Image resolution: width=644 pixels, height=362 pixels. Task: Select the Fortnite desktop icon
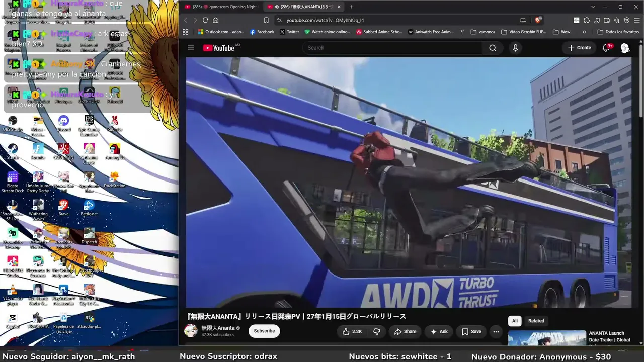(x=38, y=152)
